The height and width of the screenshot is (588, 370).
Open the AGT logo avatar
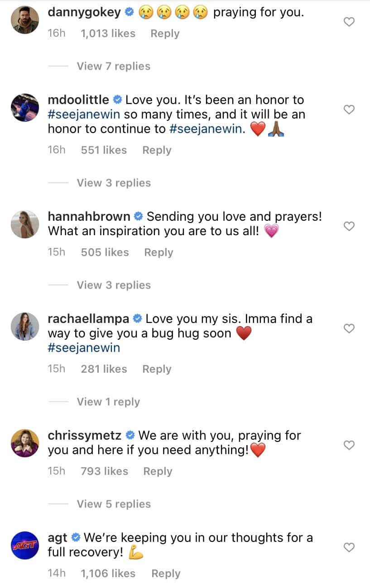click(25, 545)
